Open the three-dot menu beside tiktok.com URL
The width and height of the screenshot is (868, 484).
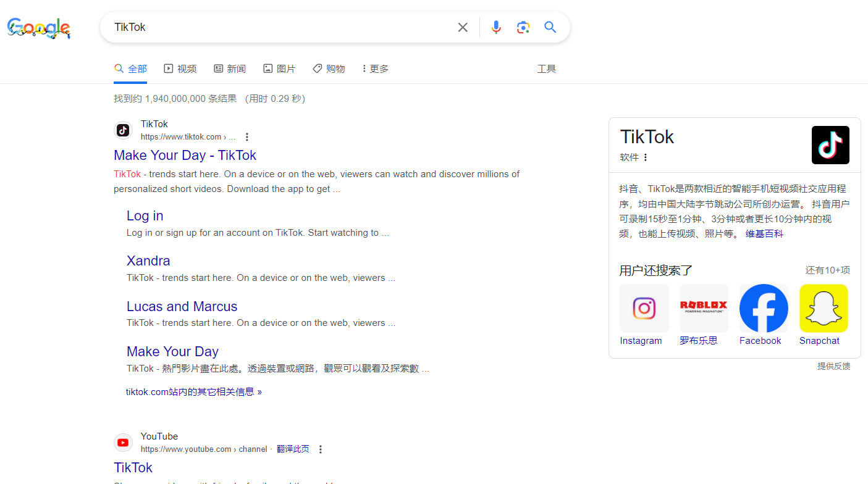click(x=247, y=137)
